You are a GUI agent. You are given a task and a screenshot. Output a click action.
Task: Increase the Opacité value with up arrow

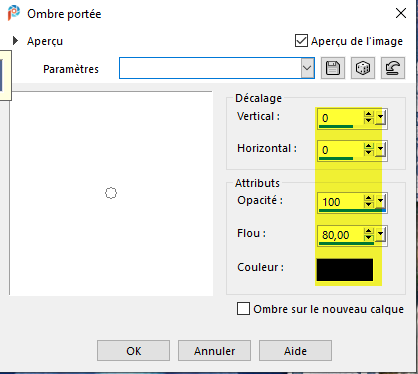tap(368, 198)
